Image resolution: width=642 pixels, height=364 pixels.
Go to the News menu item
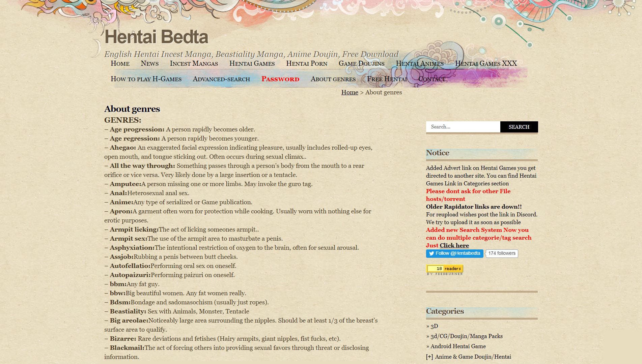point(149,63)
